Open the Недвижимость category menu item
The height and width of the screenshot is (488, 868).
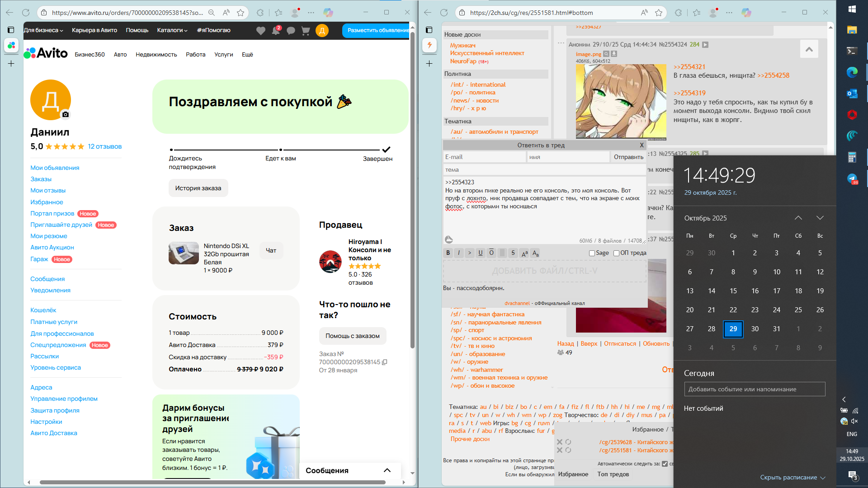pos(156,54)
